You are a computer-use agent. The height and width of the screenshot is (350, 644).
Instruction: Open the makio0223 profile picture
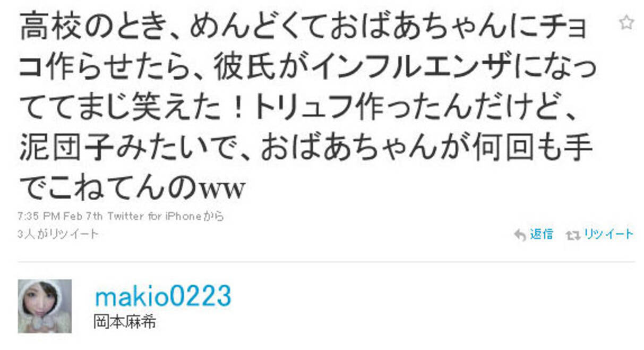pos(45,306)
